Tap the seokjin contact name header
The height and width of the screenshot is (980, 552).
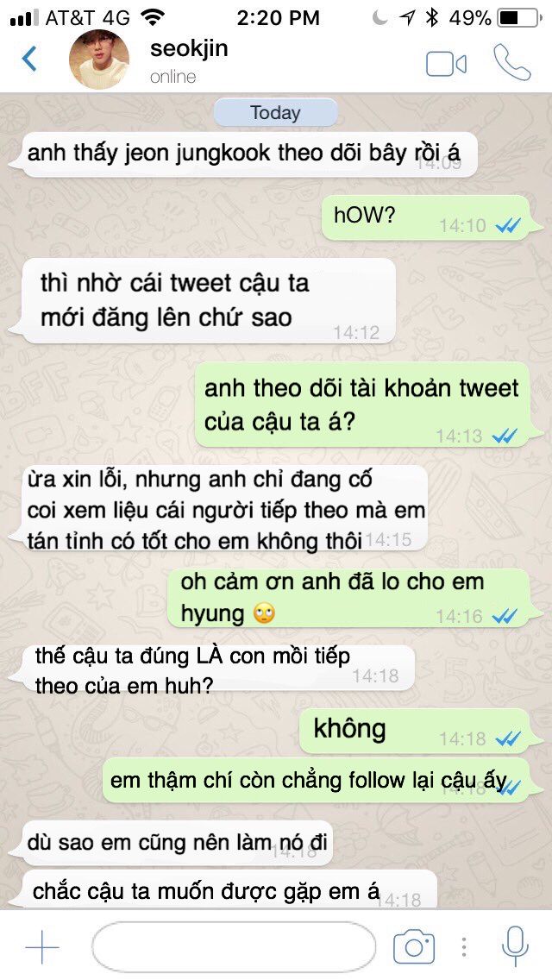(x=189, y=49)
